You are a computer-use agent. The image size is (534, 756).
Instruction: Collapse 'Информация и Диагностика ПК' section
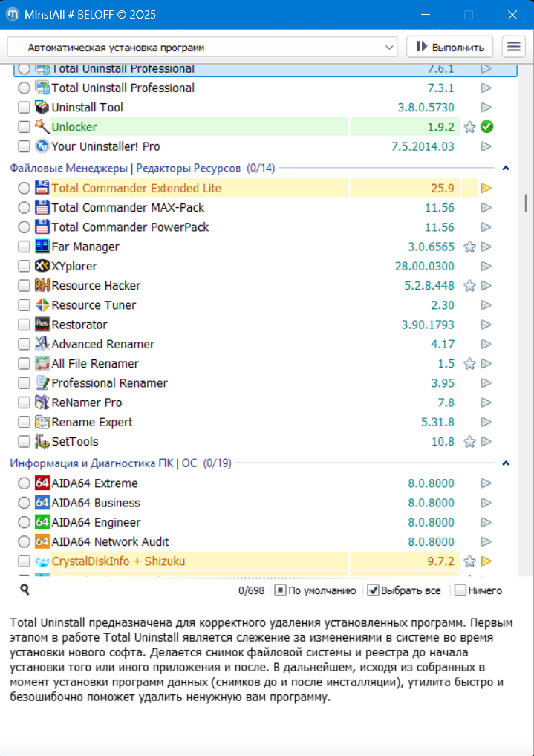[x=506, y=463]
